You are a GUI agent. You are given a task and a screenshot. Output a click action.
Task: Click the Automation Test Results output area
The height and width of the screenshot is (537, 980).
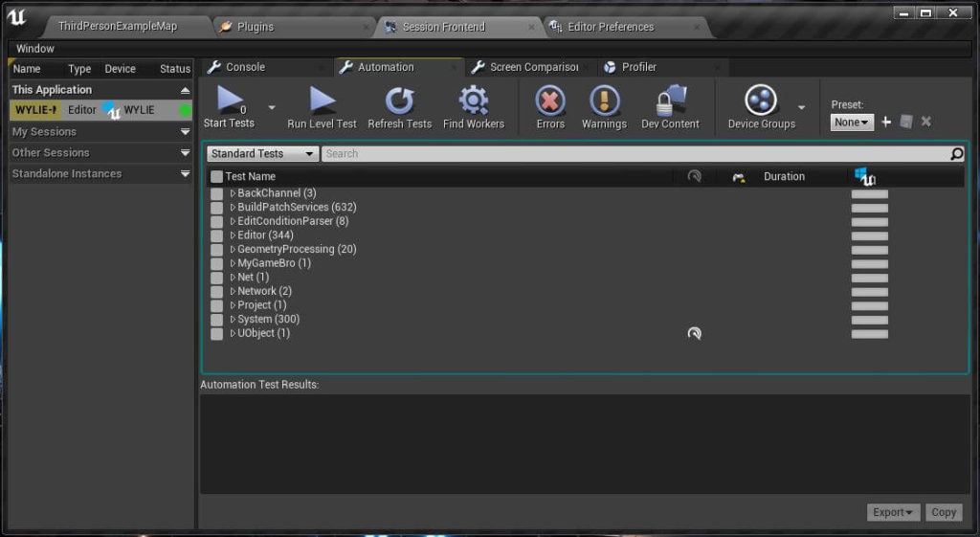(x=585, y=444)
